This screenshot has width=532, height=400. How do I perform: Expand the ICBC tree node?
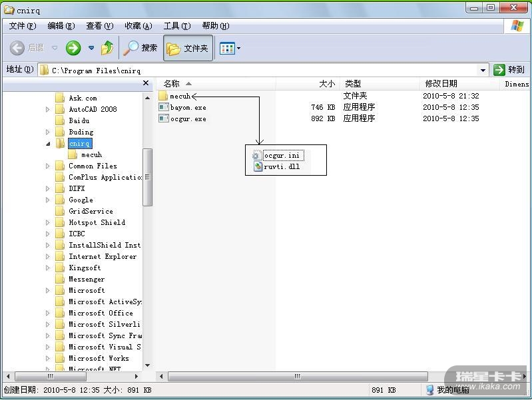coord(47,234)
